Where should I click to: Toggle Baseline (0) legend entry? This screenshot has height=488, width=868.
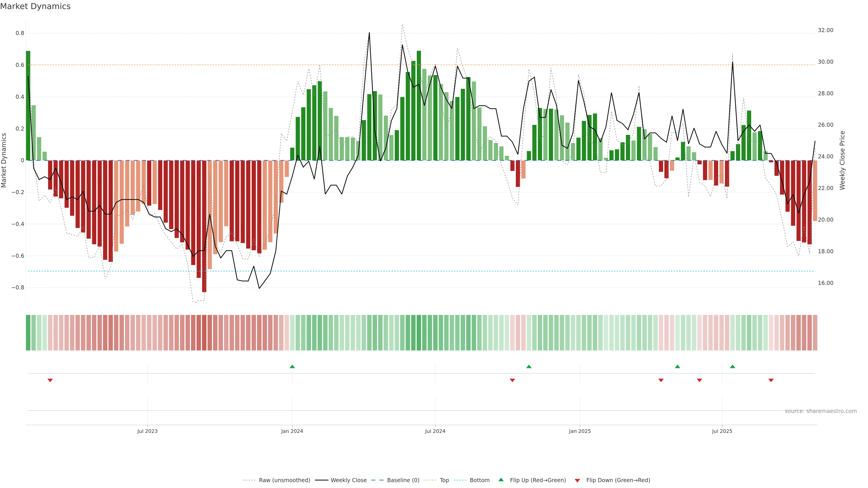(x=403, y=480)
